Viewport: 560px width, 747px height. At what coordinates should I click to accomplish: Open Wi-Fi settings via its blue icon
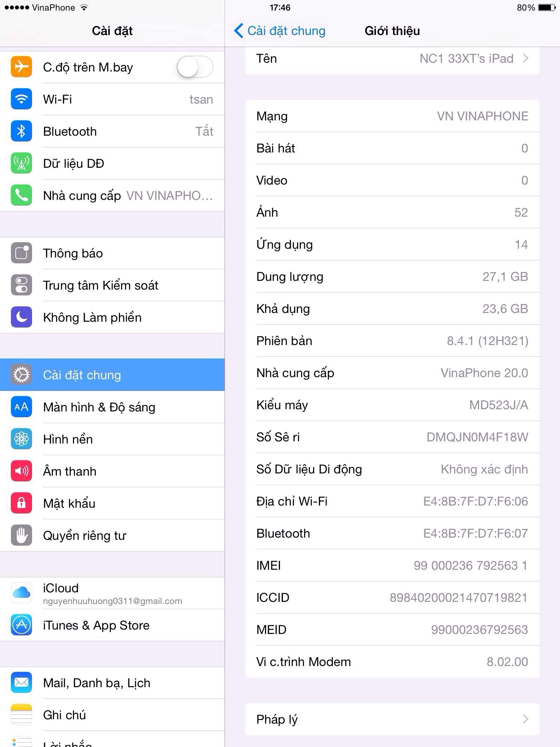tap(22, 99)
